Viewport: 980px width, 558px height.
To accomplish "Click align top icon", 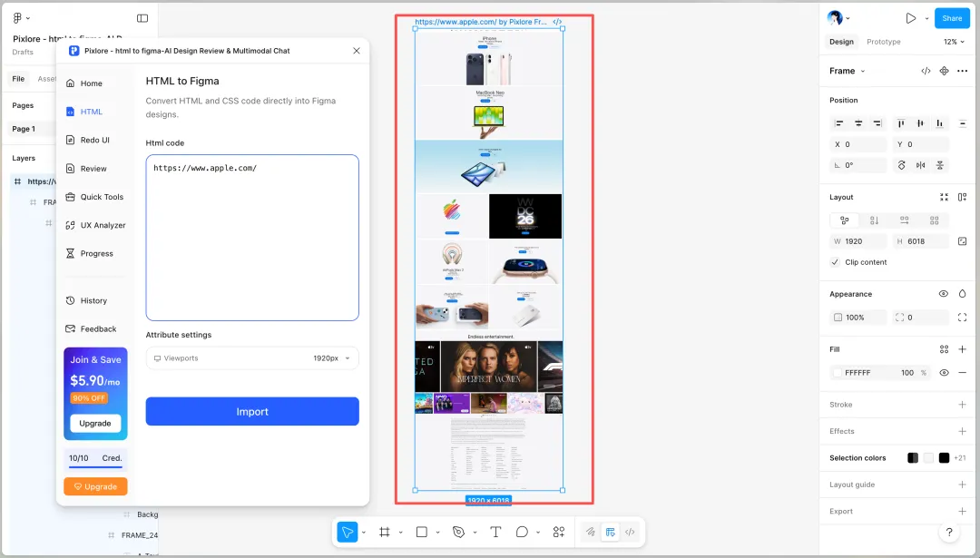I will coord(901,123).
